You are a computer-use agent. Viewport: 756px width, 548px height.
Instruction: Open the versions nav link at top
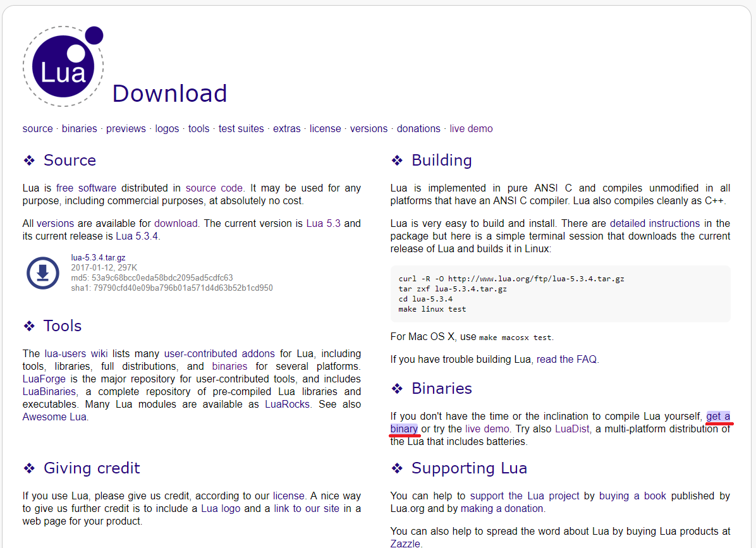pyautogui.click(x=369, y=129)
